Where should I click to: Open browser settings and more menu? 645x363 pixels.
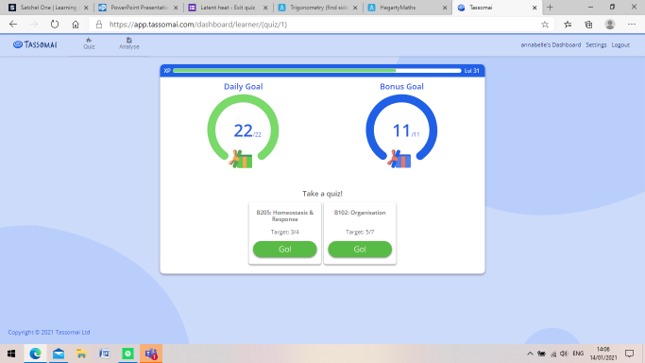[631, 24]
